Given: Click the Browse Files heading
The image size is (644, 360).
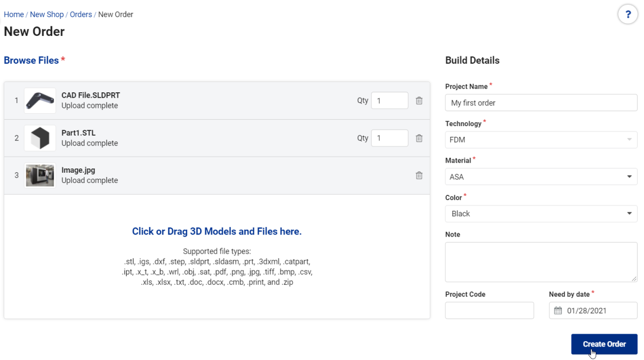Looking at the screenshot, I should pos(31,60).
